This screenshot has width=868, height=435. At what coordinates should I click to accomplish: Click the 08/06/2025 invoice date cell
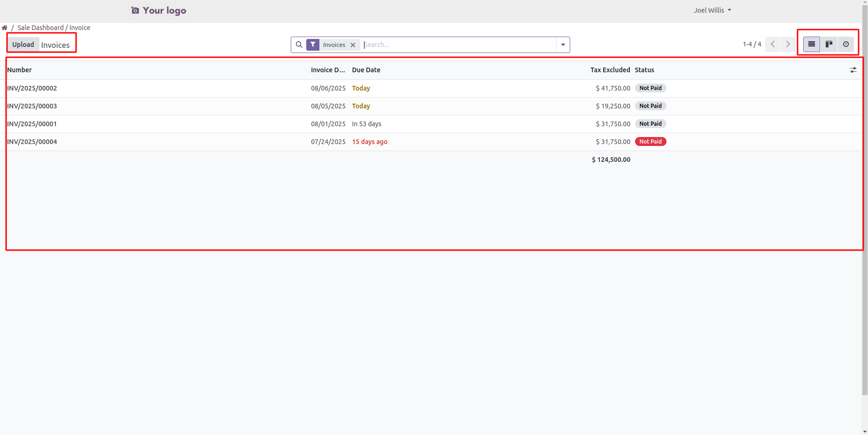328,88
